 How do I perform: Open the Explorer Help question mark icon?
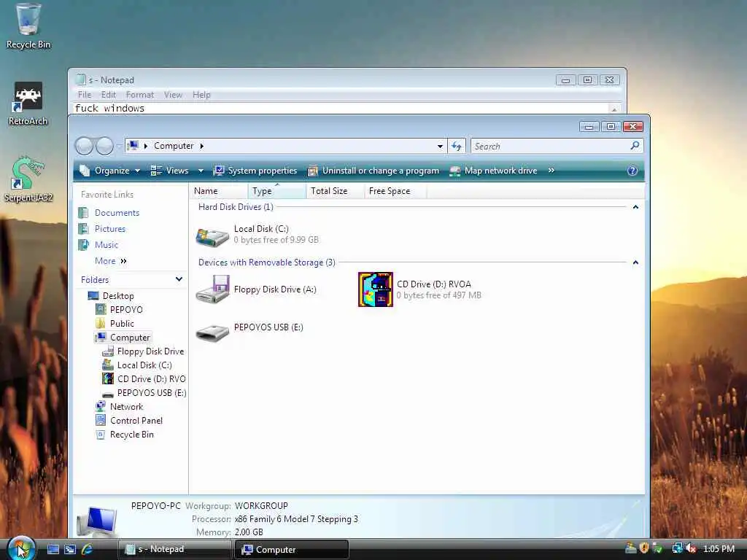[x=632, y=171]
